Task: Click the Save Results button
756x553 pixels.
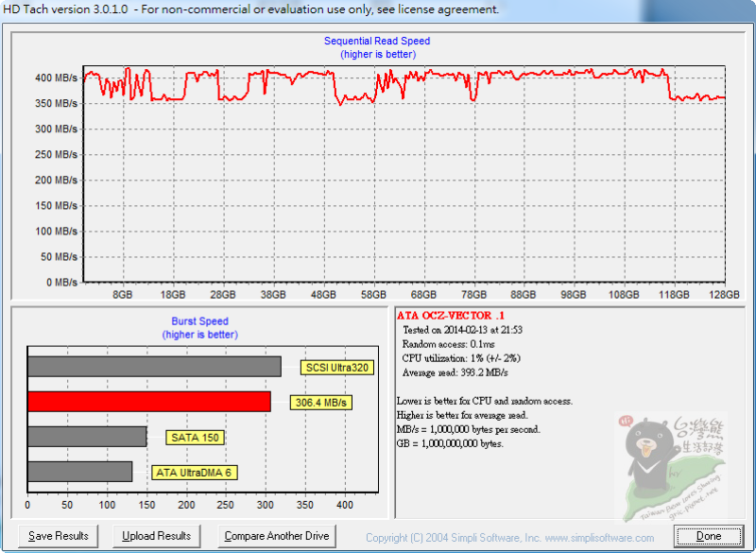Action: [58, 536]
